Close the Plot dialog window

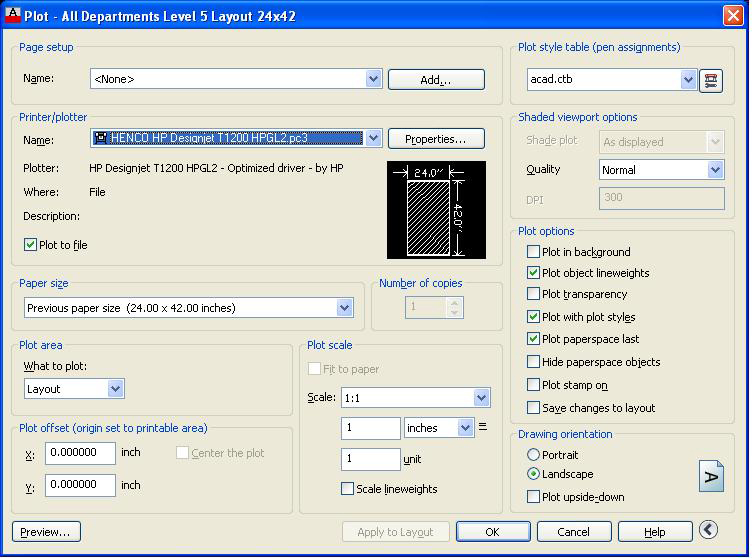click(733, 15)
